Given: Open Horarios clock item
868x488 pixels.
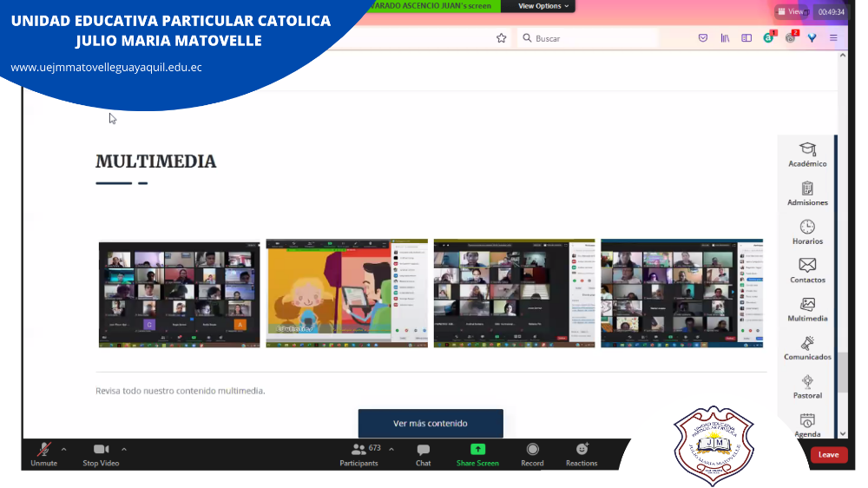Looking at the screenshot, I should [x=807, y=232].
